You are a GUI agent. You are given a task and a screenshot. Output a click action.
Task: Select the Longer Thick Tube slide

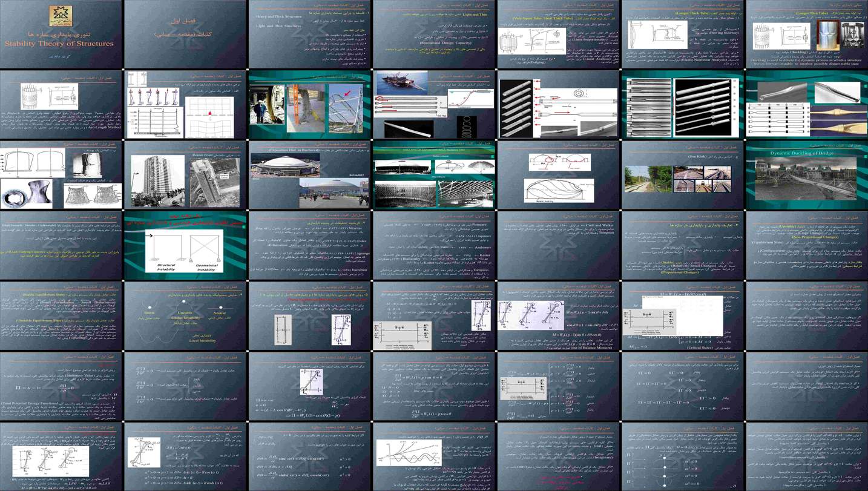tap(681, 35)
